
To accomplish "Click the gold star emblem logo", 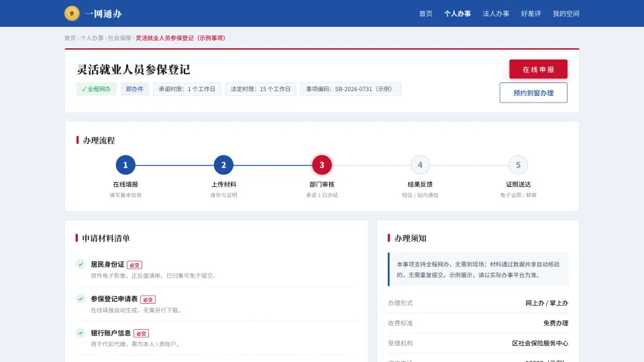I will point(72,13).
